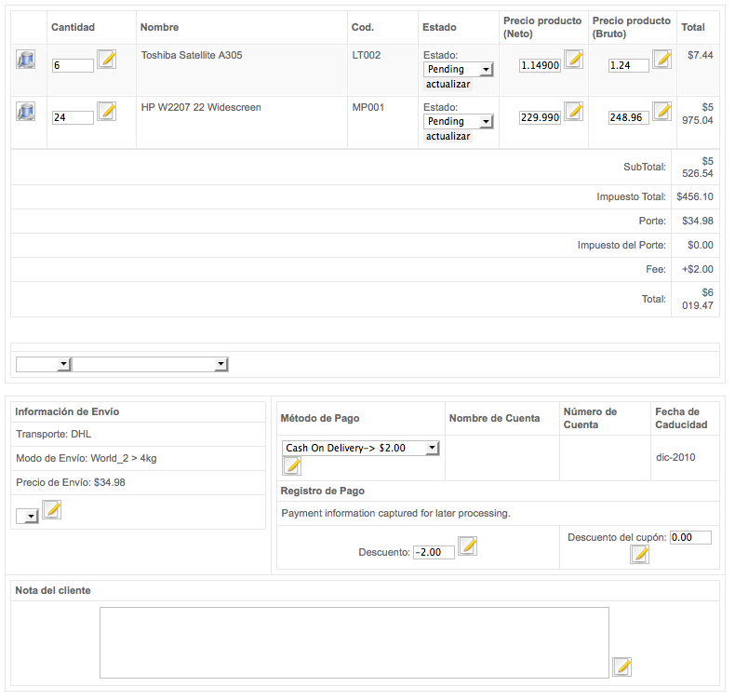This screenshot has height=700, width=735.
Task: Save quantity edit for Toshiba Satellite row
Action: click(x=107, y=60)
